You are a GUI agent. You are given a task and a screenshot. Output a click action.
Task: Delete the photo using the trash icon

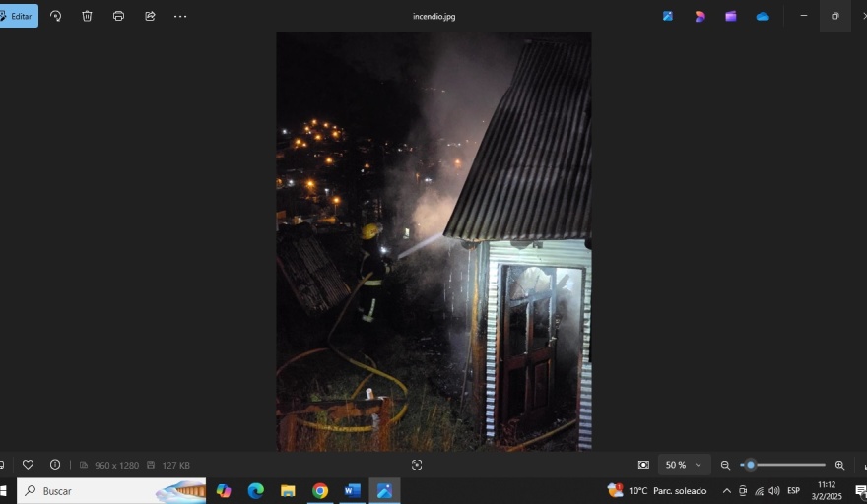click(x=87, y=16)
